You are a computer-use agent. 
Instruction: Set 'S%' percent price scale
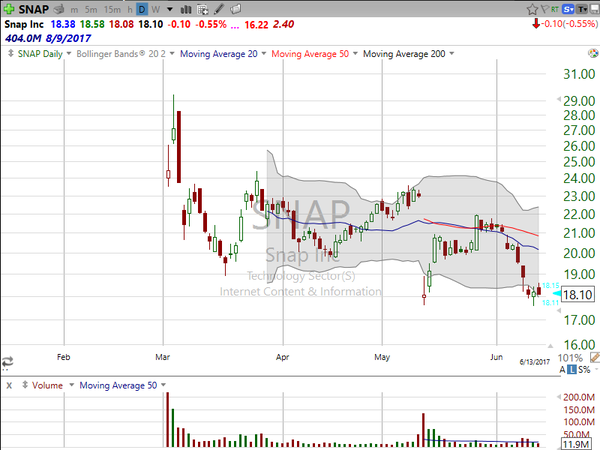pos(584,370)
